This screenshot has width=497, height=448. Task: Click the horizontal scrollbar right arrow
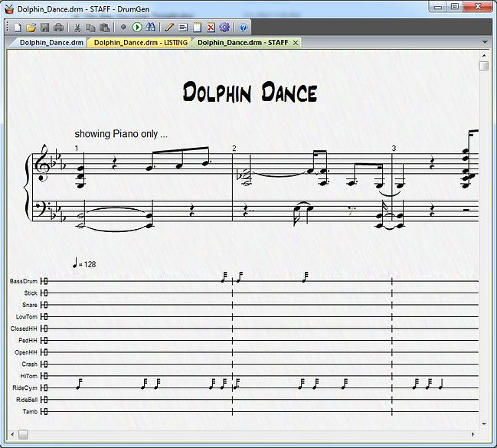473,434
